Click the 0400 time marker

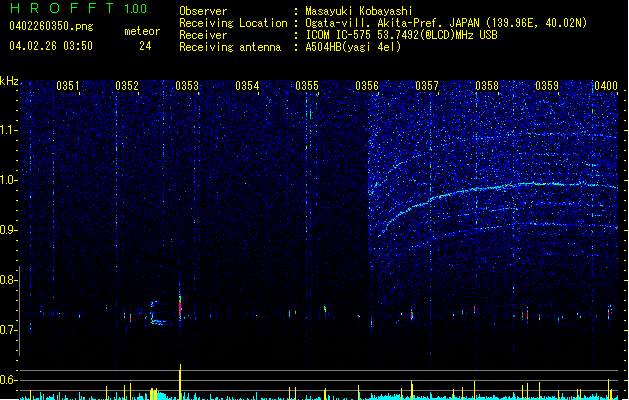tap(606, 86)
